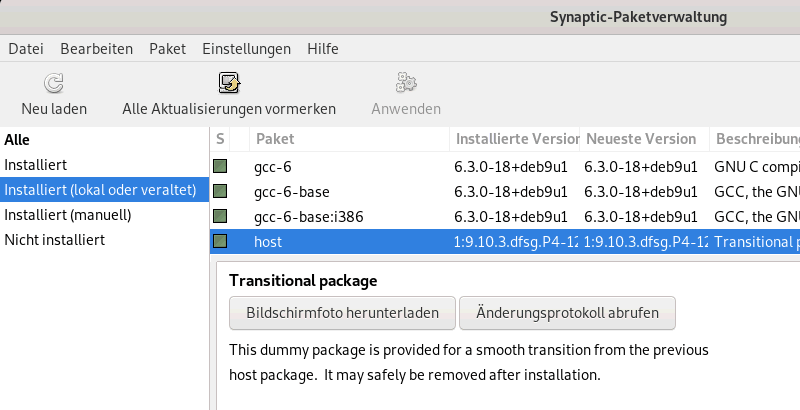Toggle status box for gcc-6-base package

coord(220,190)
